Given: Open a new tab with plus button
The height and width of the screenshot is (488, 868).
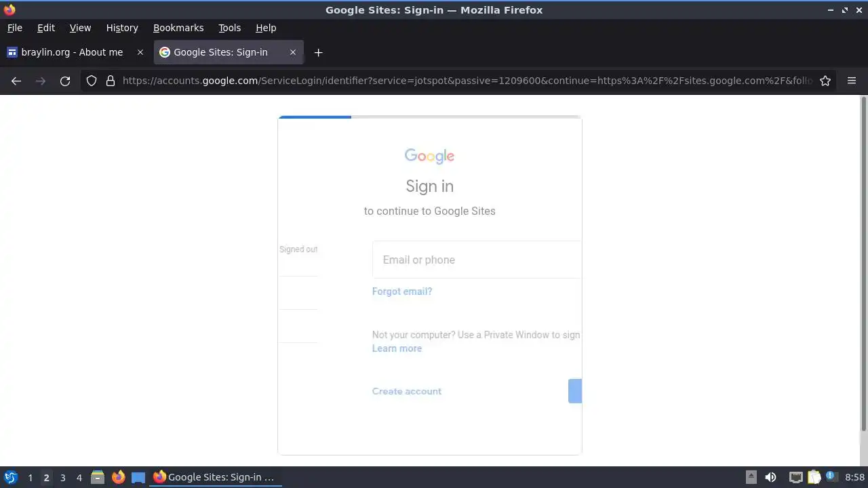Looking at the screenshot, I should tap(318, 52).
